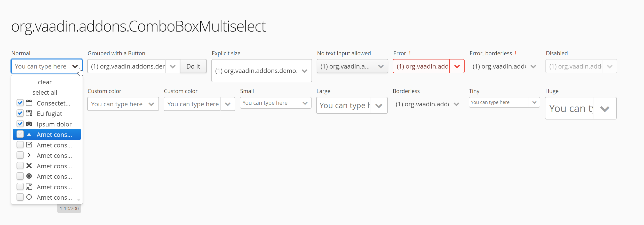
Task: Tick checkbox next to gear icon row
Action: click(x=20, y=176)
